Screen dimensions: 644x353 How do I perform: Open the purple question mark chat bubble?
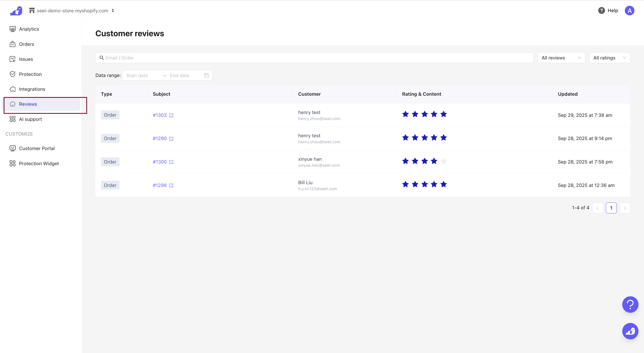coord(630,304)
